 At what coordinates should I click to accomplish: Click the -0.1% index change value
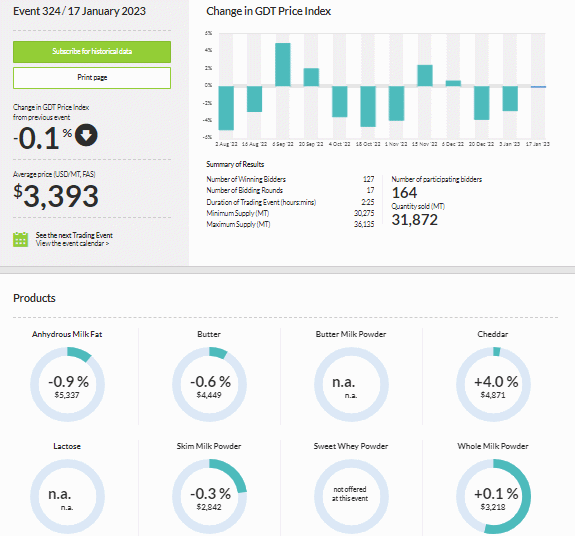click(43, 138)
